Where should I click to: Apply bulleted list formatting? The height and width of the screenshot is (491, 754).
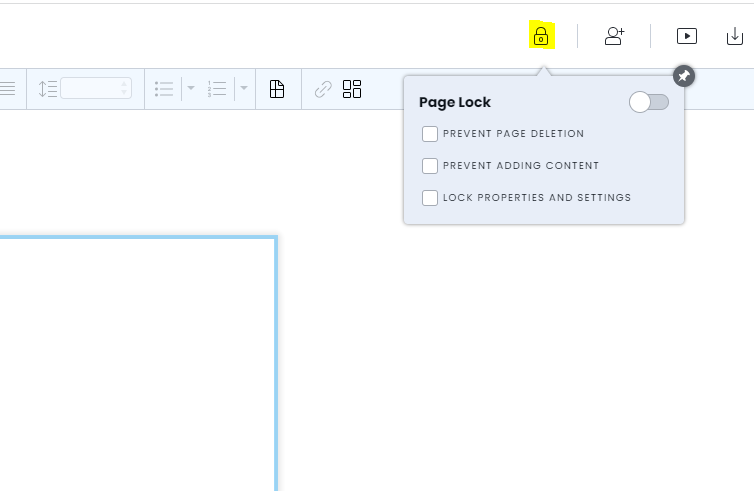(x=164, y=89)
